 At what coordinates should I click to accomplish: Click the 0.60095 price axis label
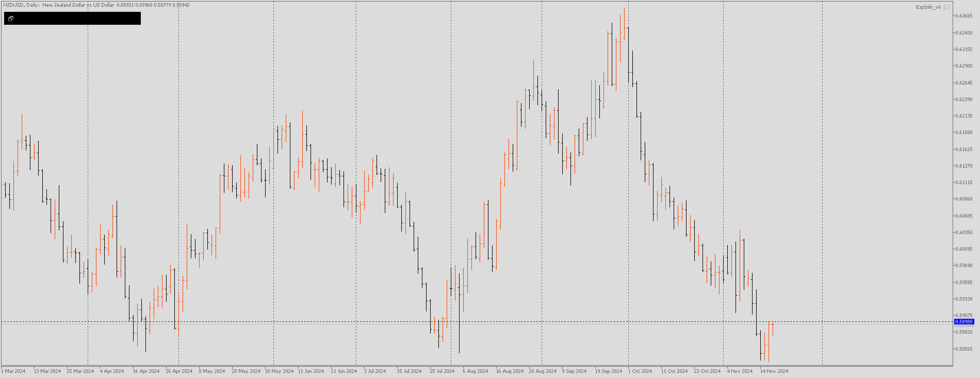[963, 249]
